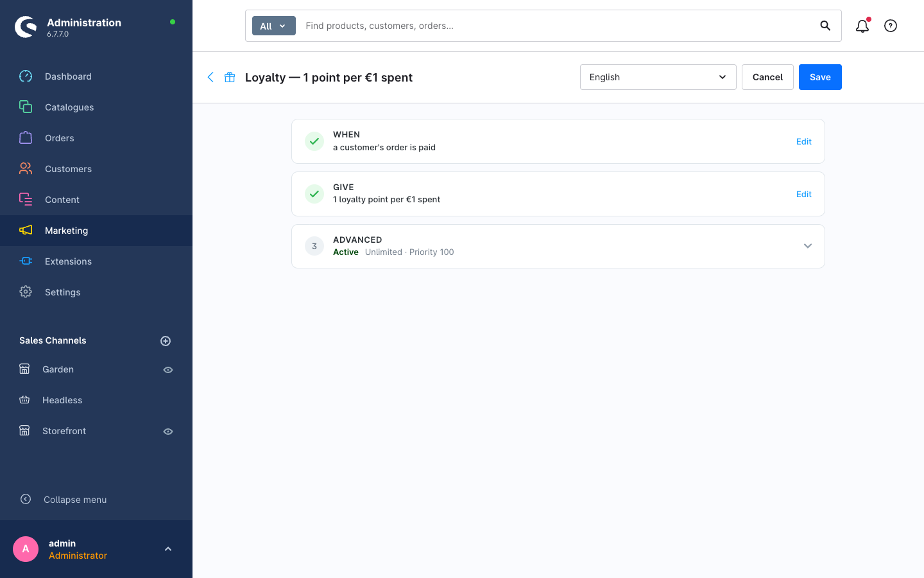Click the WHEN step green checkmark
The width and height of the screenshot is (924, 578).
click(314, 141)
